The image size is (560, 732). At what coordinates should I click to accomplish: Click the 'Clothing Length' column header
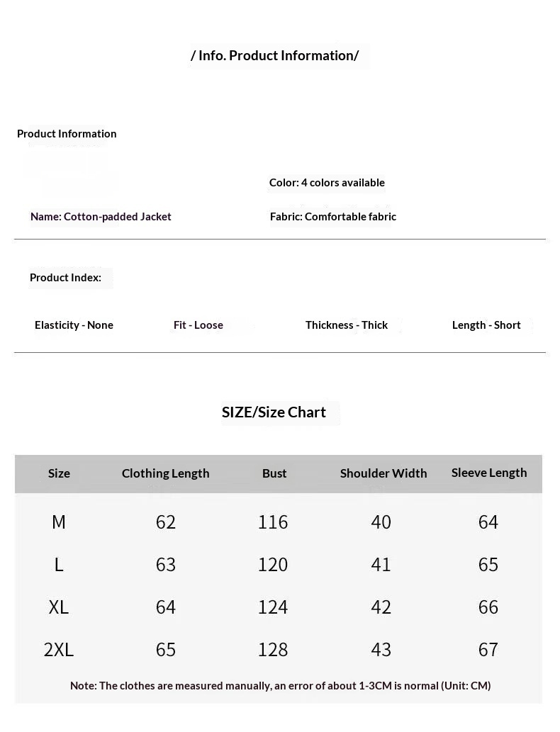click(x=165, y=473)
